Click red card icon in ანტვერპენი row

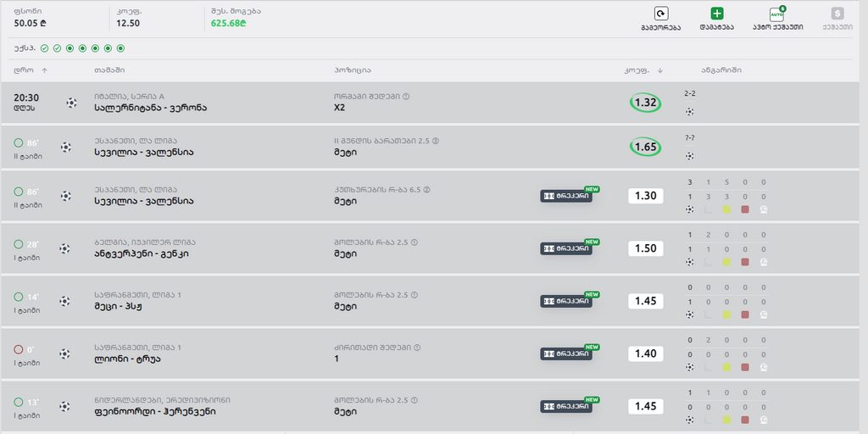[744, 262]
